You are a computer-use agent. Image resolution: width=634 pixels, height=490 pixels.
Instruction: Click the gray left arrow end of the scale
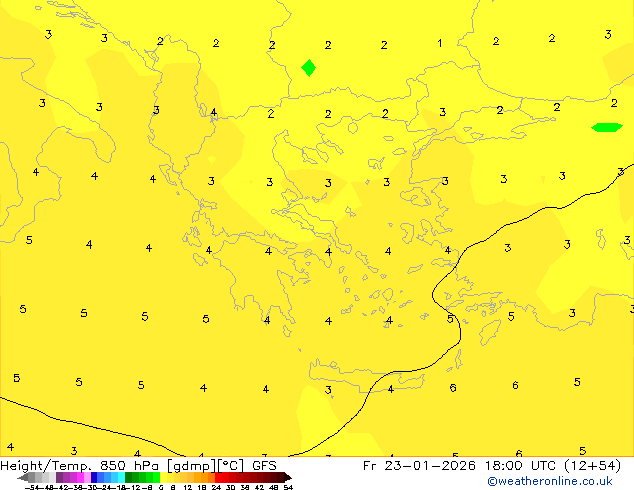[23, 478]
